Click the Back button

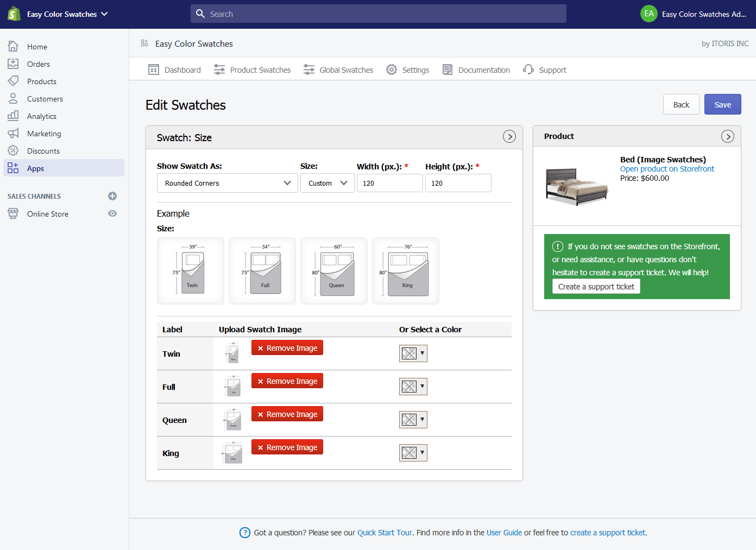pos(681,104)
